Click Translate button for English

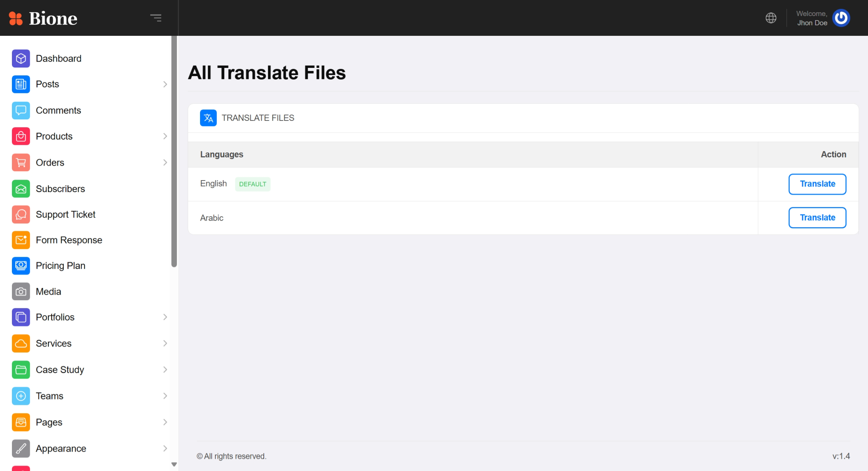tap(817, 184)
